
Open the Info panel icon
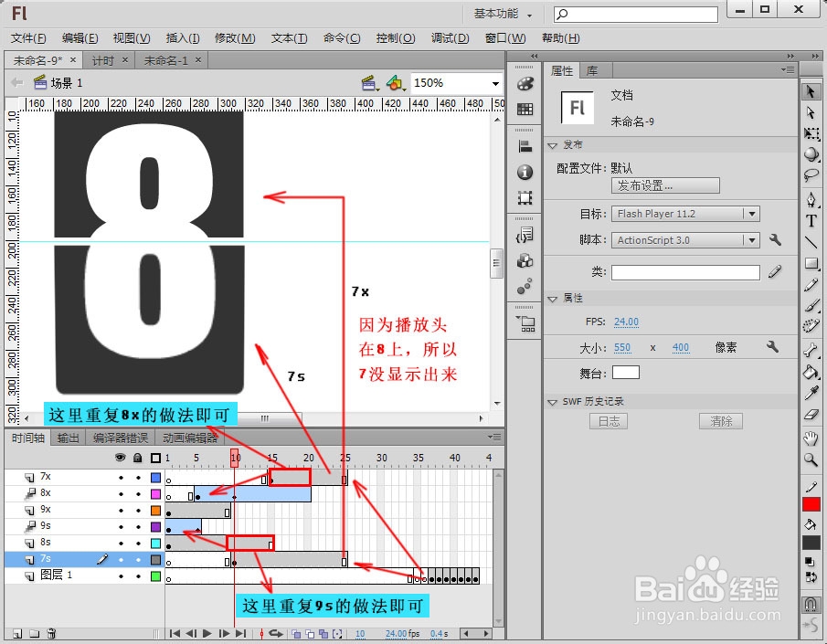click(x=525, y=172)
